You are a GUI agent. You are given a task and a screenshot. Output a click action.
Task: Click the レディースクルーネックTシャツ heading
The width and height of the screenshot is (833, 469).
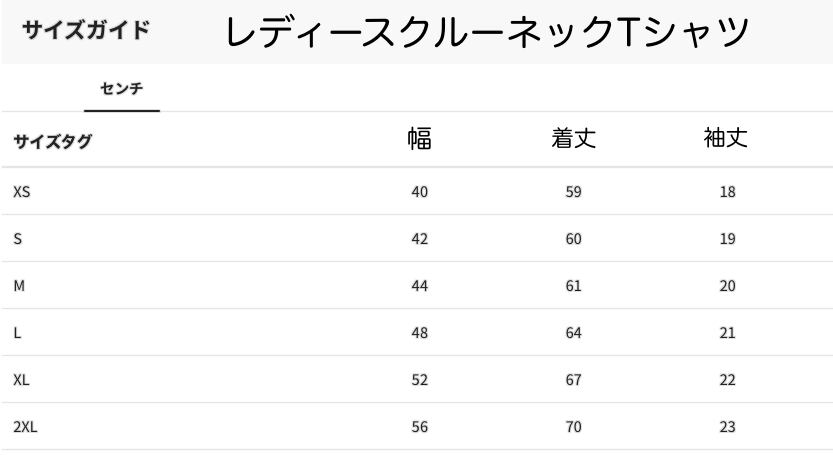point(487,32)
